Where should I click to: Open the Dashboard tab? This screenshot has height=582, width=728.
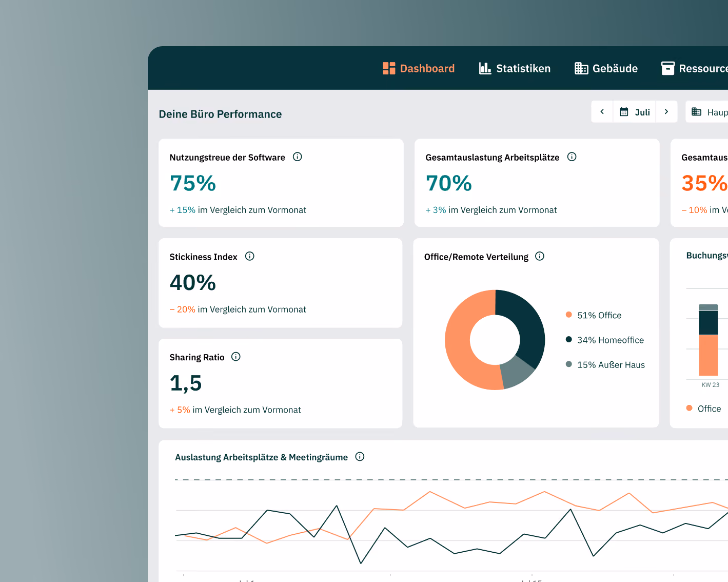pyautogui.click(x=419, y=68)
